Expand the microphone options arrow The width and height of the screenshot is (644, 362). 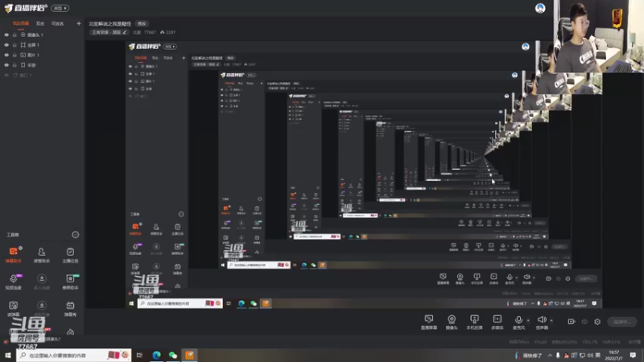point(528,320)
